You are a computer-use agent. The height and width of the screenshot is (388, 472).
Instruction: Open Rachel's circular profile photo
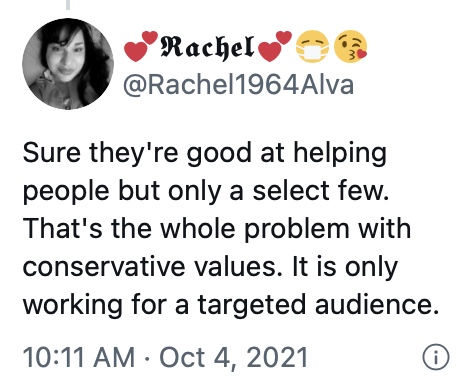68,64
